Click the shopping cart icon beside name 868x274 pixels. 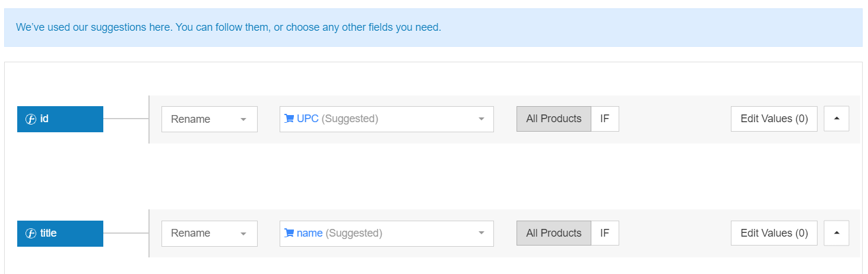tap(289, 233)
